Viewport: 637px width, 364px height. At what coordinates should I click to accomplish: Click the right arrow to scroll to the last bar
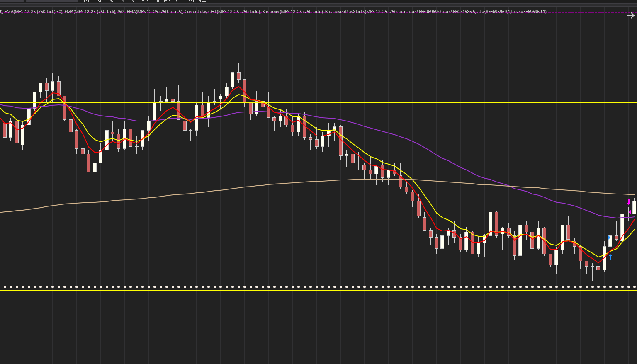click(630, 16)
